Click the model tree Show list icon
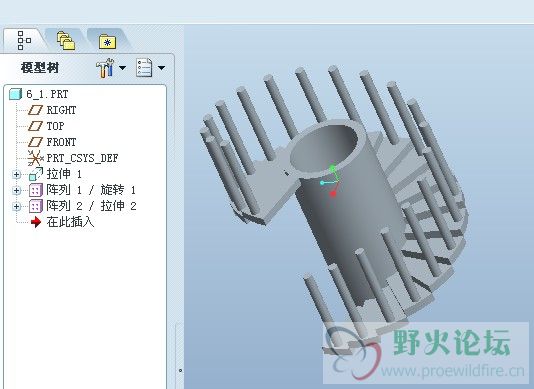This screenshot has height=389, width=534. click(144, 68)
